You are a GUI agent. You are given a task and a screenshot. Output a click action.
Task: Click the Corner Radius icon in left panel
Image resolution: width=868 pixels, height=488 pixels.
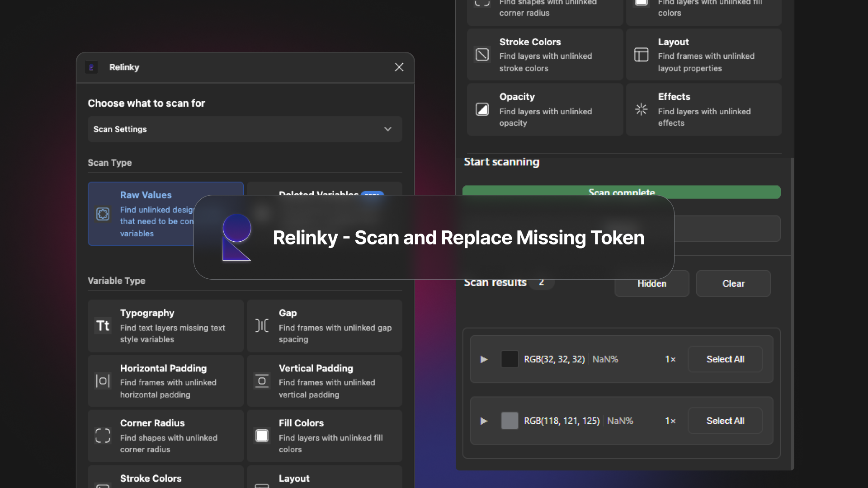pyautogui.click(x=103, y=436)
